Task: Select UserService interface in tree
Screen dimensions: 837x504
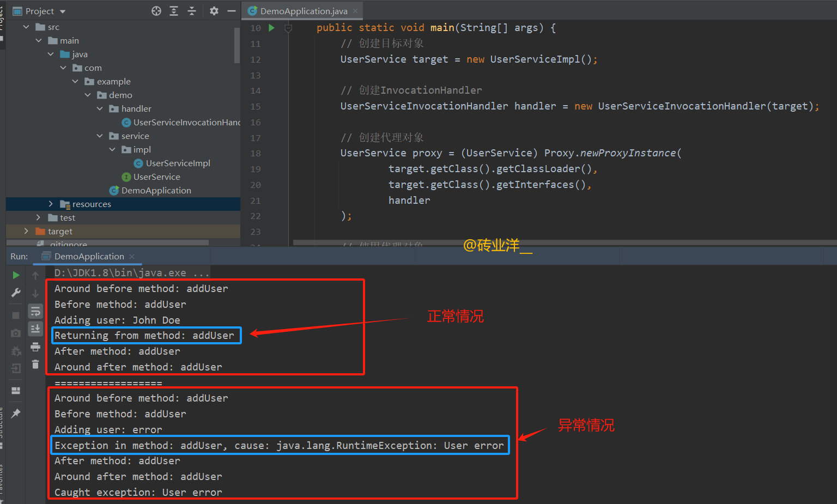Action: click(151, 177)
